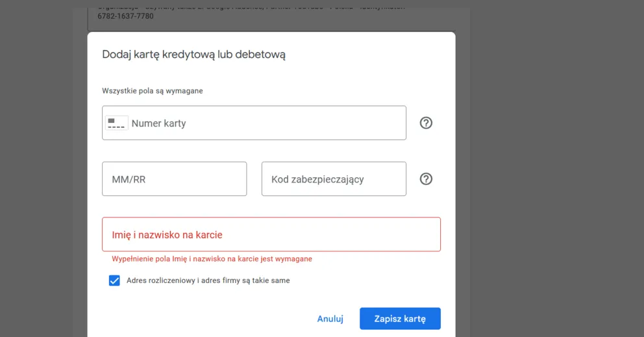Cancel with the Anuluj button
Image resolution: width=644 pixels, height=337 pixels.
(x=330, y=319)
